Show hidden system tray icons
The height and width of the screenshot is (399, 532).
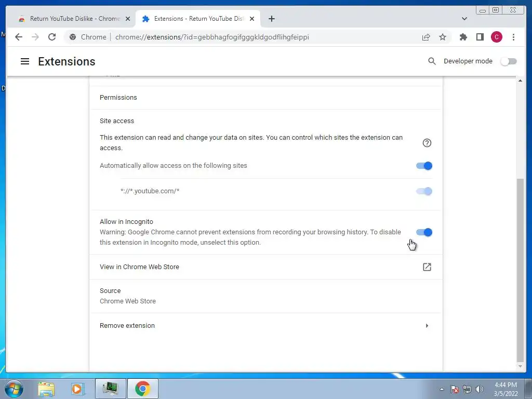442,389
